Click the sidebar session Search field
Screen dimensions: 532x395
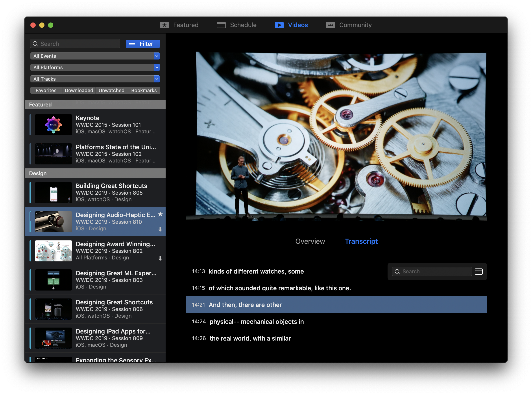coord(79,44)
